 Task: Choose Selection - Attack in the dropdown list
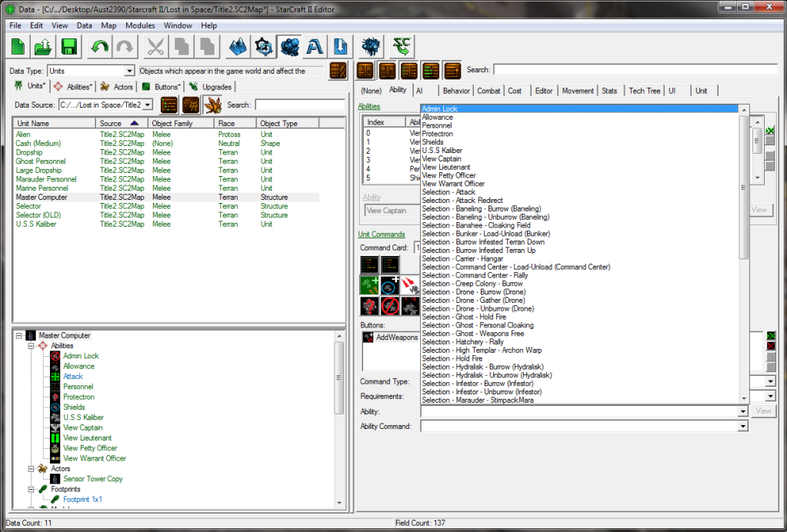pyautogui.click(x=449, y=192)
